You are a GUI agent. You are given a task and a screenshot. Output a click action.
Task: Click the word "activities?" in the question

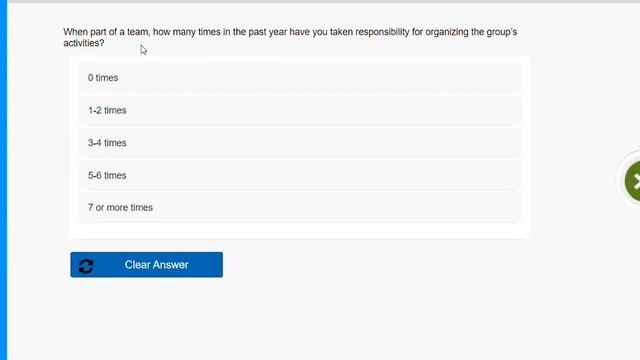coord(84,43)
